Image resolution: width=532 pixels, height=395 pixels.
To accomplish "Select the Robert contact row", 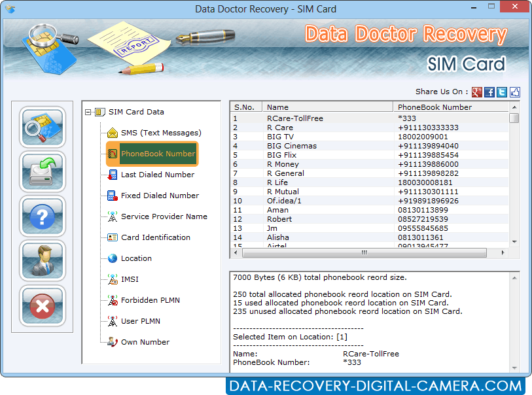I will tap(370, 219).
